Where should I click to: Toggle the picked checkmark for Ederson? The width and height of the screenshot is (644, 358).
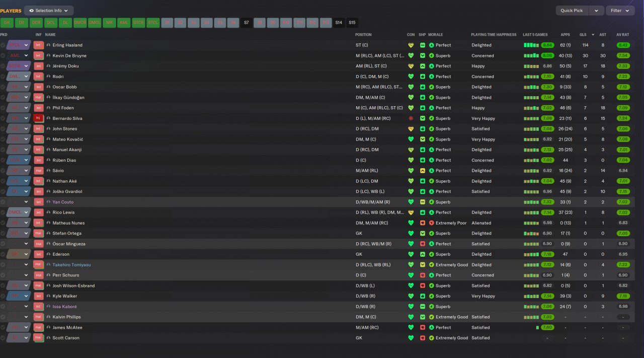pyautogui.click(x=3, y=254)
